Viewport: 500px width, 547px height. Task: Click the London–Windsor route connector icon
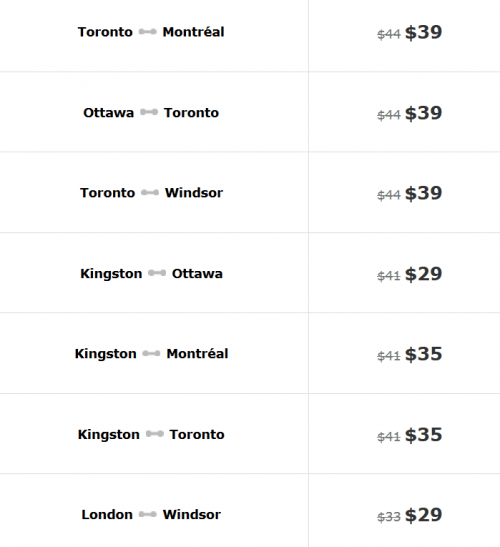pyautogui.click(x=148, y=514)
